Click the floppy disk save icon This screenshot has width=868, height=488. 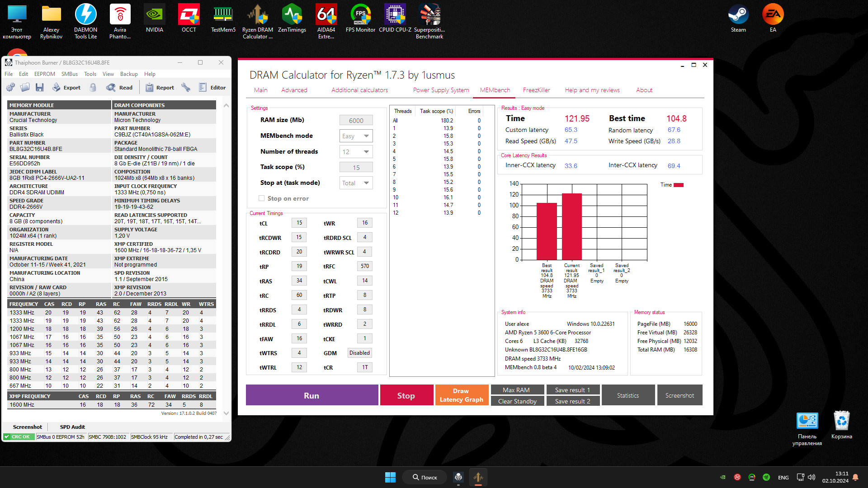point(40,88)
